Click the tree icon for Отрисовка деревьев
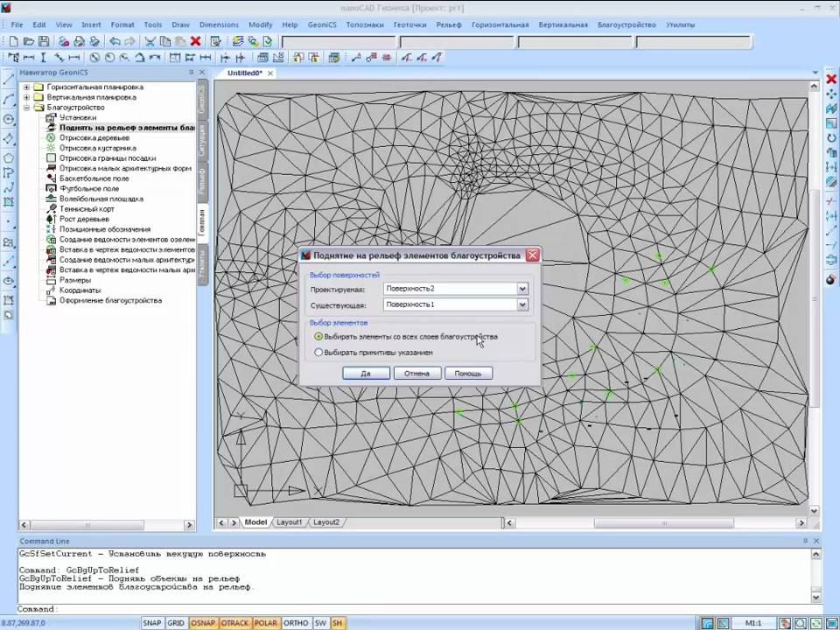The image size is (840, 630). [52, 137]
